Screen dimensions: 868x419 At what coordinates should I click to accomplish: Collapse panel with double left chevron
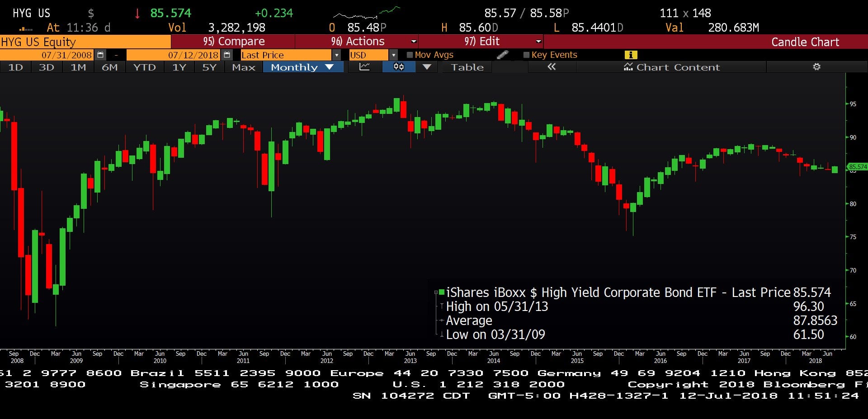click(x=551, y=67)
